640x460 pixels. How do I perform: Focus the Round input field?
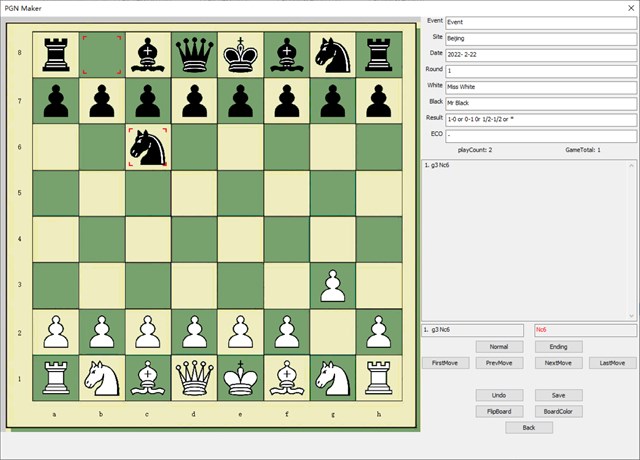pyautogui.click(x=541, y=71)
